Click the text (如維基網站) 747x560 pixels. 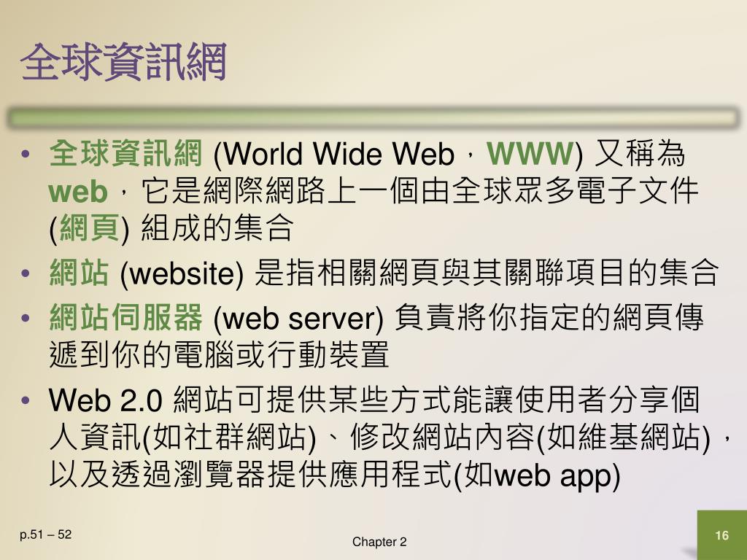tap(624, 437)
